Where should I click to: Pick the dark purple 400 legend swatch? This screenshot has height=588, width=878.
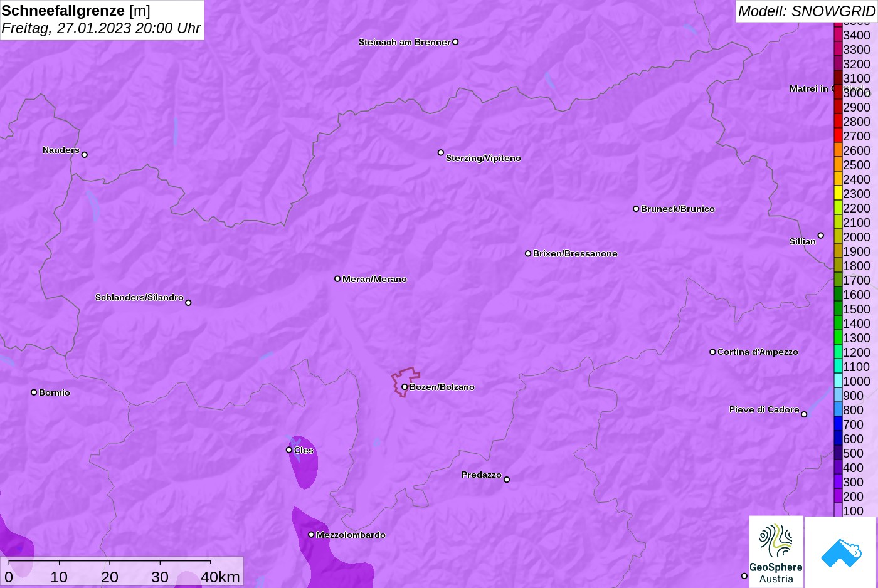click(838, 467)
